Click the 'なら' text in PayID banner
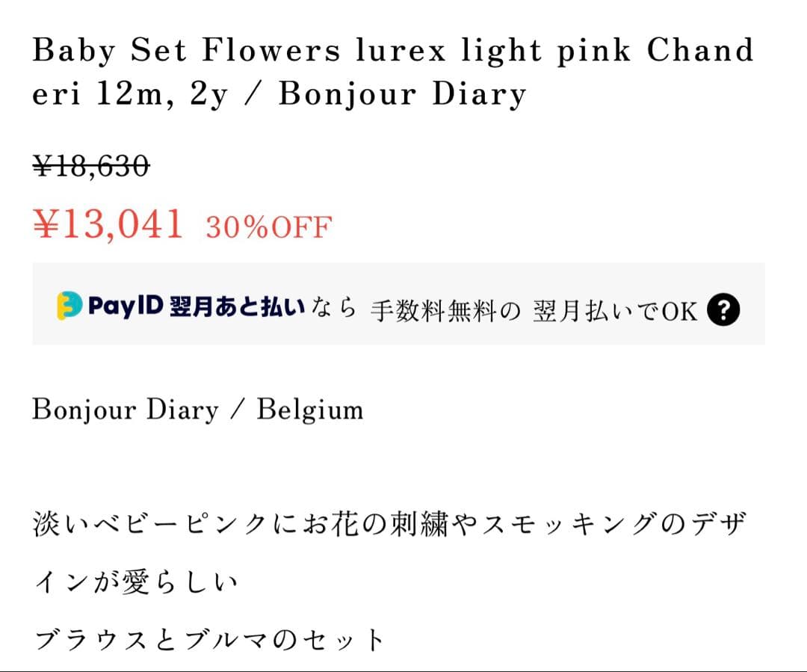This screenshot has height=672, width=807. click(334, 308)
